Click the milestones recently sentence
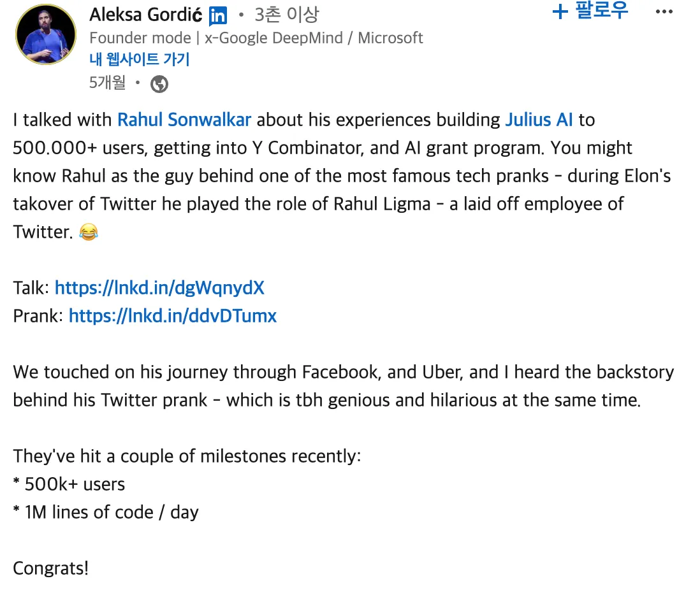This screenshot has height=595, width=700. click(187, 456)
